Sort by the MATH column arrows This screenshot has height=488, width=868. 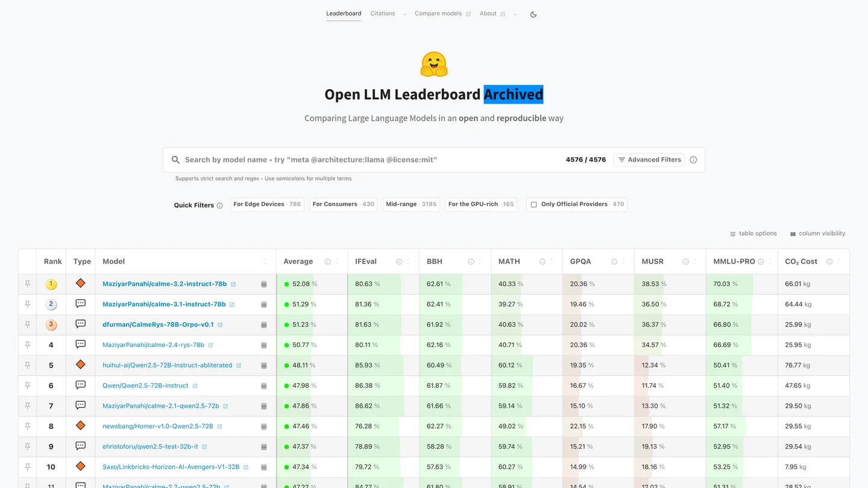pyautogui.click(x=552, y=261)
